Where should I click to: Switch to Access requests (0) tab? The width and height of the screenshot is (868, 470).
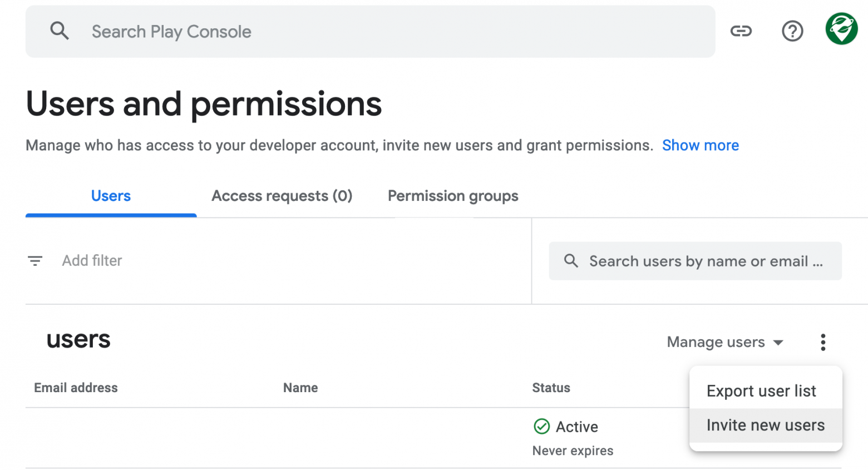coord(282,196)
